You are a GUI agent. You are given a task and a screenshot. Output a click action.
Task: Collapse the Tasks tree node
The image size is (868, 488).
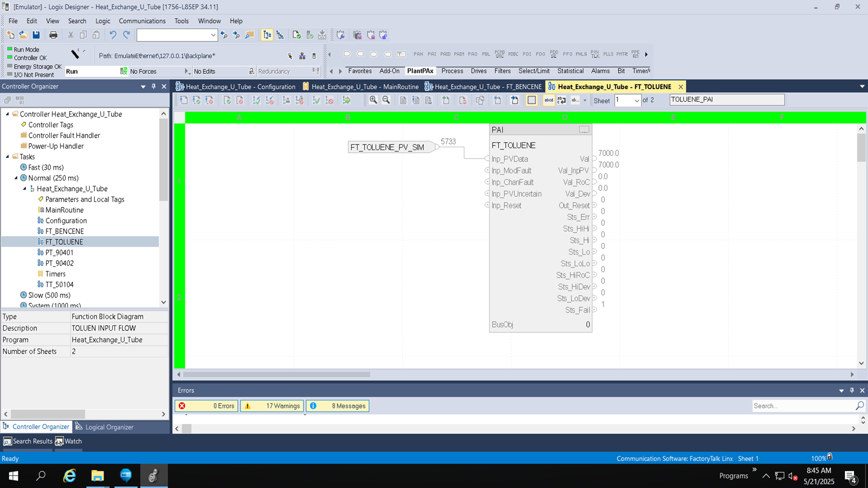(7, 157)
